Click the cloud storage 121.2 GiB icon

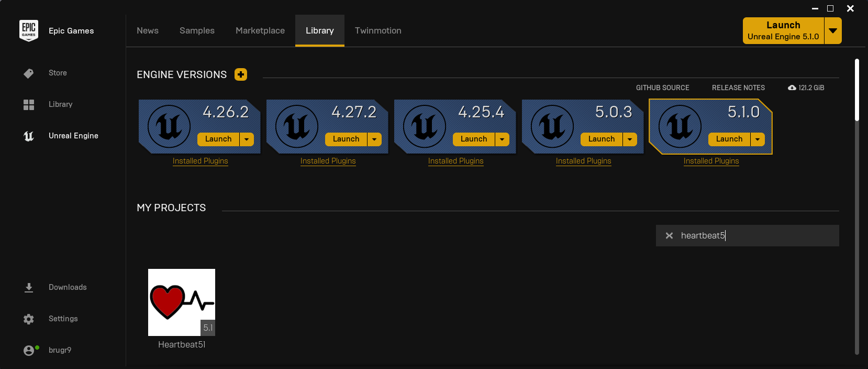click(x=792, y=88)
